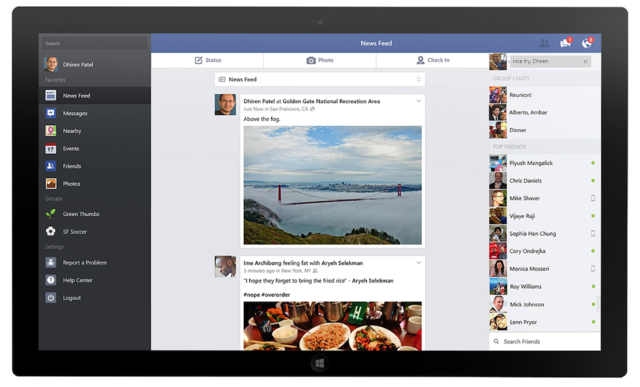Click the Search Friends field

click(x=544, y=341)
